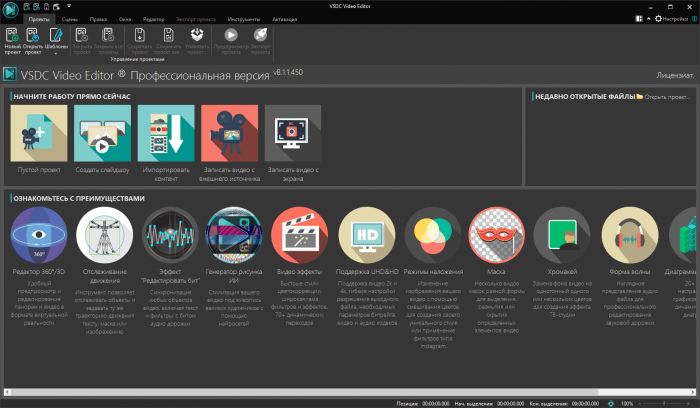Click the v8.1.1.450 version text
This screenshot has height=408, width=700.
tap(288, 72)
